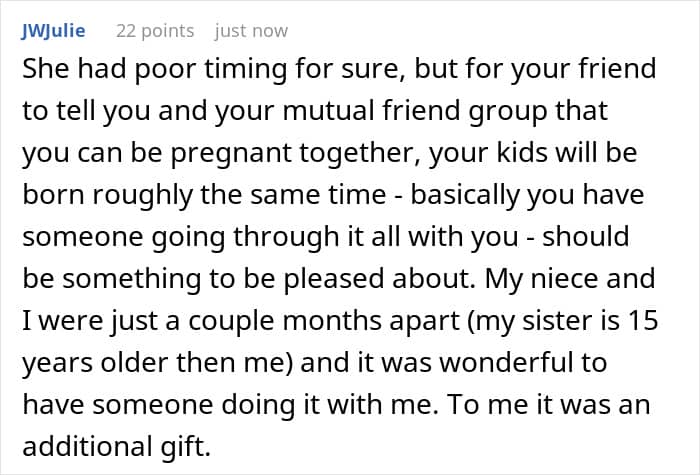
Task: Click the phrase 'basically you have'
Action: click(x=527, y=195)
